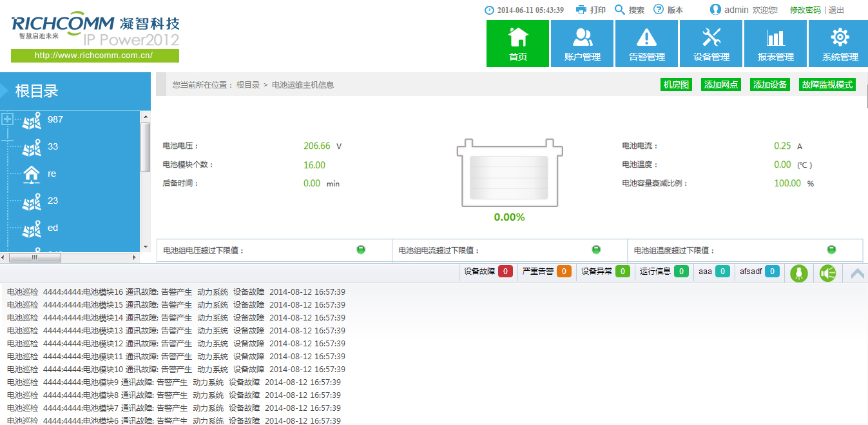This screenshot has height=425, width=868.
Task: Open 设备管理 wrench tools icon
Action: (711, 37)
